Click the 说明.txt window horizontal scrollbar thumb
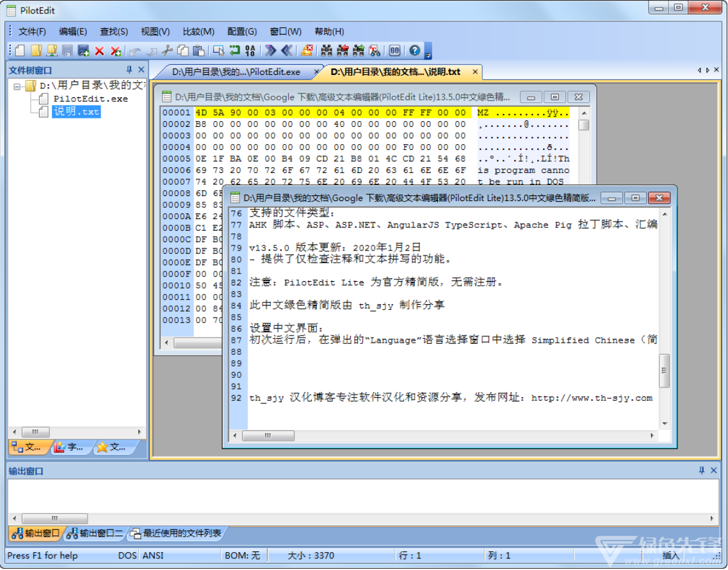Image resolution: width=728 pixels, height=570 pixels. [268, 436]
